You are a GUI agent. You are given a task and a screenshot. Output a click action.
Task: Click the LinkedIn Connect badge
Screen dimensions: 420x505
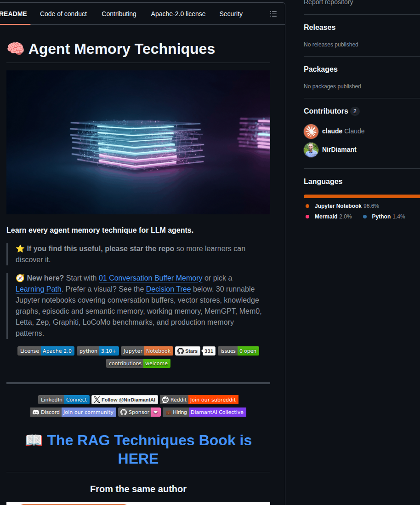[64, 400]
